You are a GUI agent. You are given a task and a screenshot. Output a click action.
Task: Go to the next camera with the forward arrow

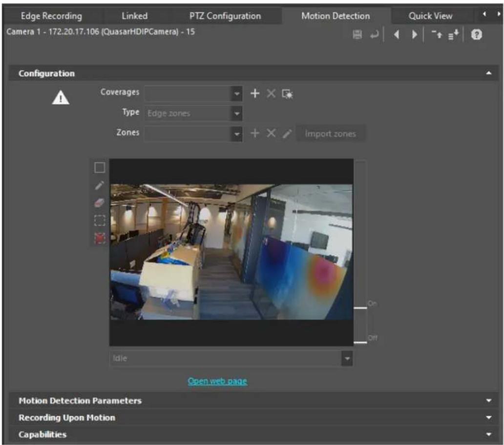pyautogui.click(x=415, y=34)
